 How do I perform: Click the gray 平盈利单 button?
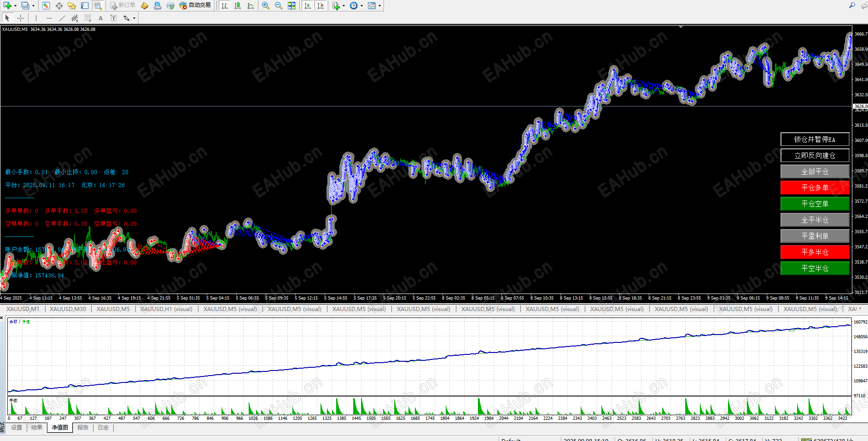(x=815, y=236)
